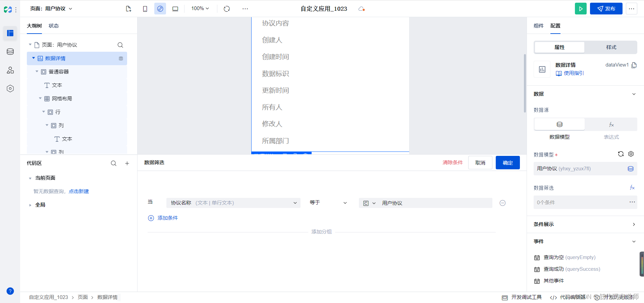This screenshot has height=303, width=644.
Task: Open the page selector 用户协议 dropdown
Action: 51,9
